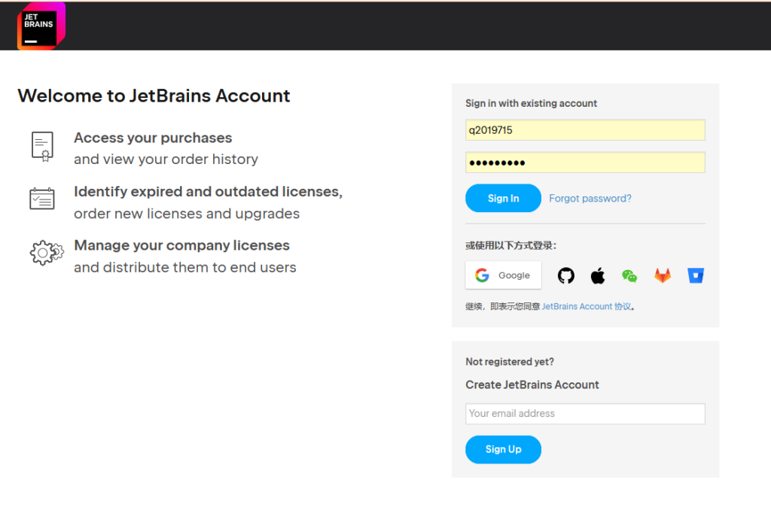The height and width of the screenshot is (532, 771).
Task: Choose the WeChat login icon
Action: pos(629,275)
